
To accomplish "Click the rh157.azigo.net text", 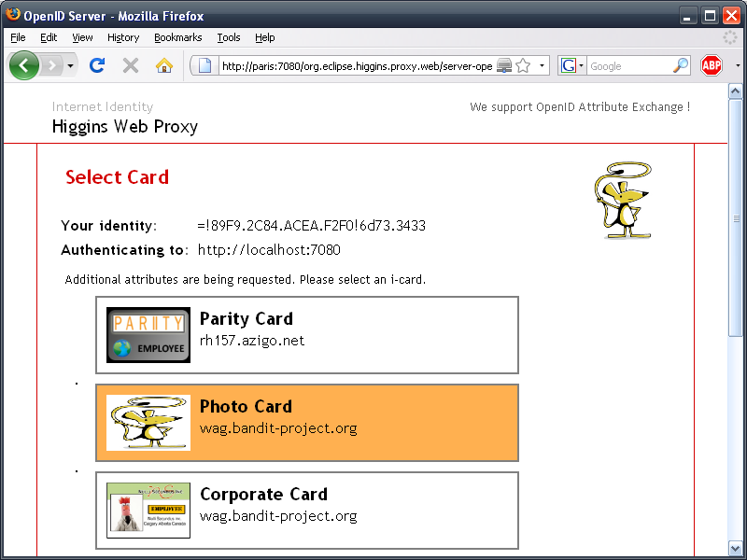I will click(252, 341).
